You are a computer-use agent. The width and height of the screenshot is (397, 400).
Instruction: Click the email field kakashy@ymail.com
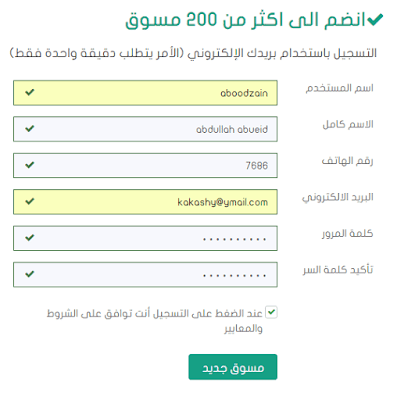pos(145,202)
